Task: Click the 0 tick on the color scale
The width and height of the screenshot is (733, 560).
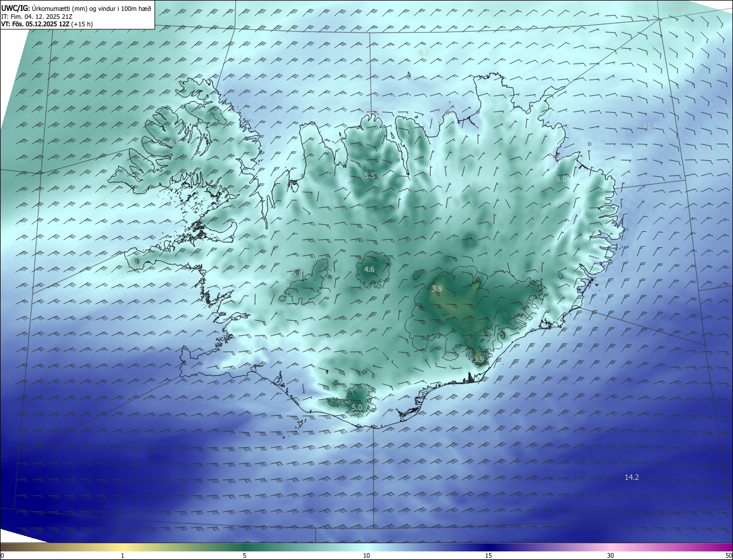Action: pyautogui.click(x=2, y=555)
